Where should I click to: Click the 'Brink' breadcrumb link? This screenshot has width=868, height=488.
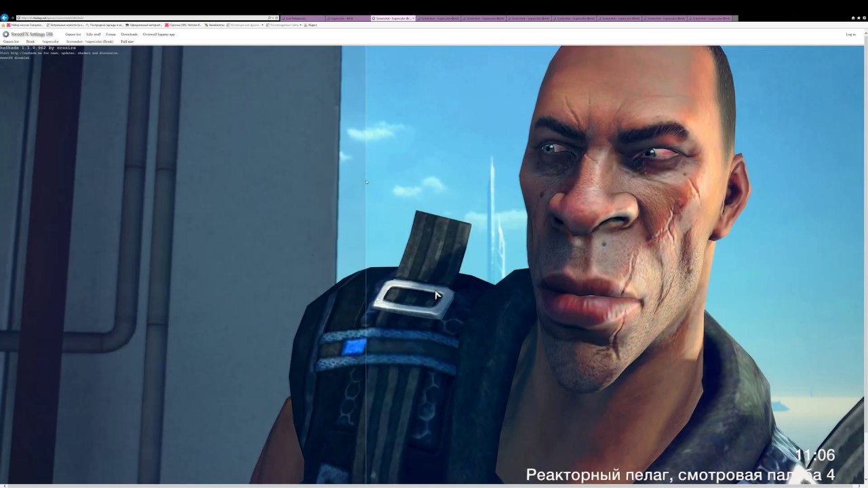(31, 41)
